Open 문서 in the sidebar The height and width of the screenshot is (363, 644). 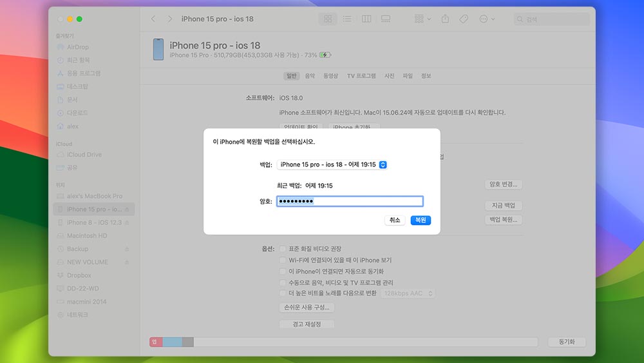pyautogui.click(x=72, y=99)
